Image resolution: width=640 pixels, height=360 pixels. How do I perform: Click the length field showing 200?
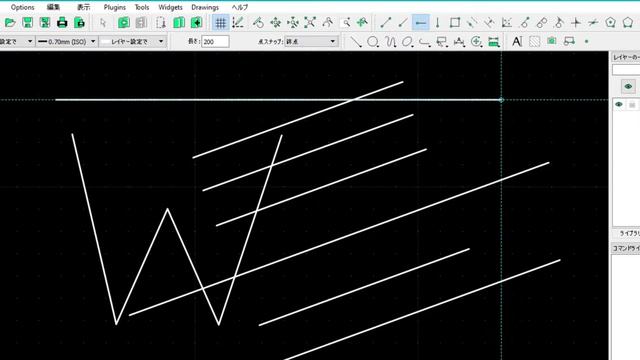[x=215, y=42]
